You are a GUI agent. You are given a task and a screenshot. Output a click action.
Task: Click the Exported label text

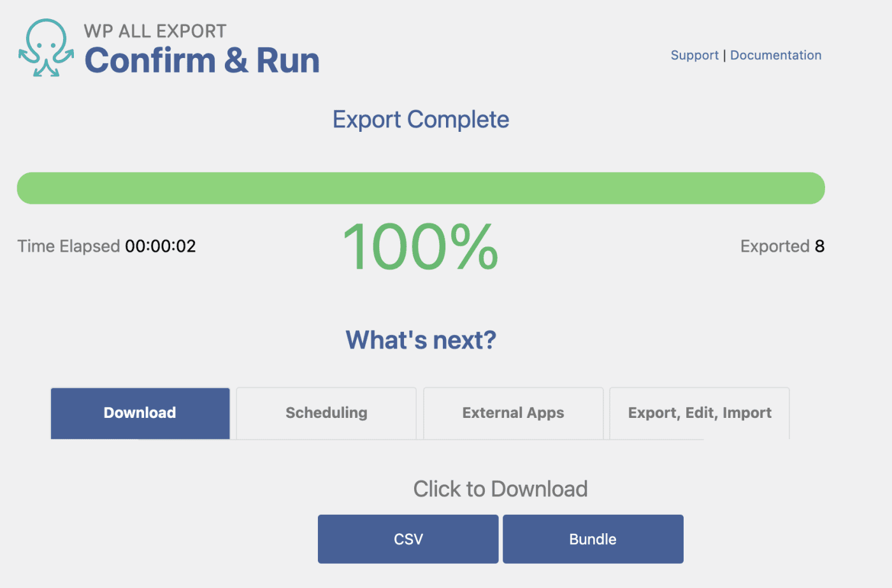775,247
